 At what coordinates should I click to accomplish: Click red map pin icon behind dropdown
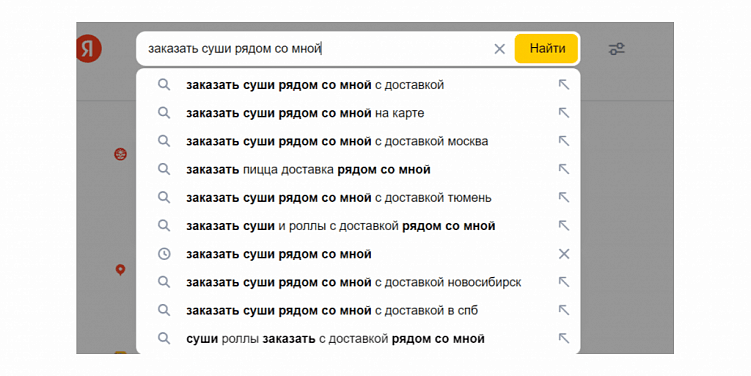coord(120,270)
